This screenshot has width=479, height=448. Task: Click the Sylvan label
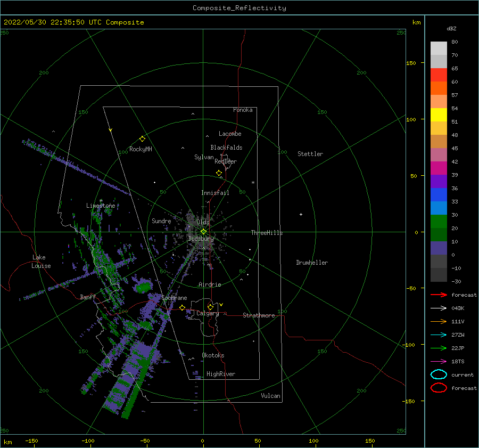(204, 157)
